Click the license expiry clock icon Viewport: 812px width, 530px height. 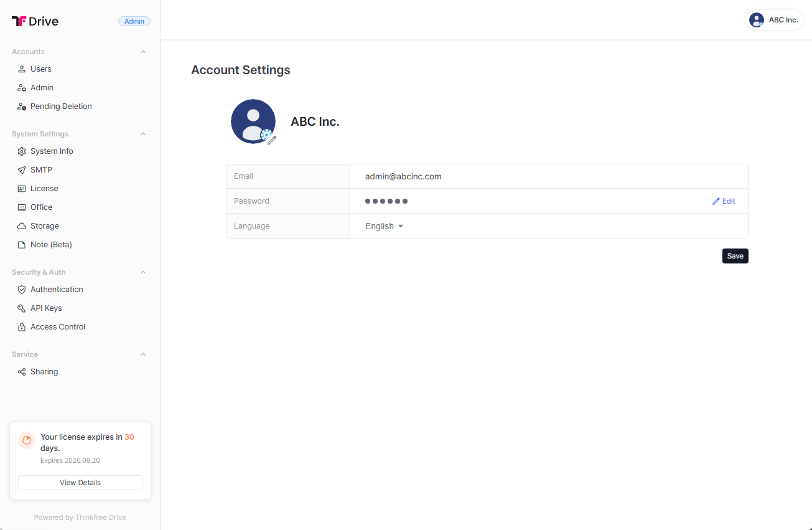point(27,440)
